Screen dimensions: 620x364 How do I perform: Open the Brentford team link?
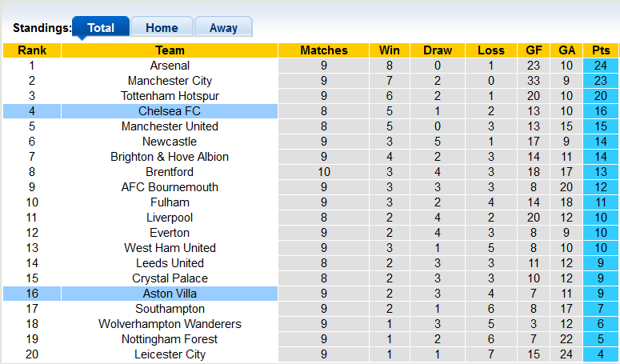point(170,172)
